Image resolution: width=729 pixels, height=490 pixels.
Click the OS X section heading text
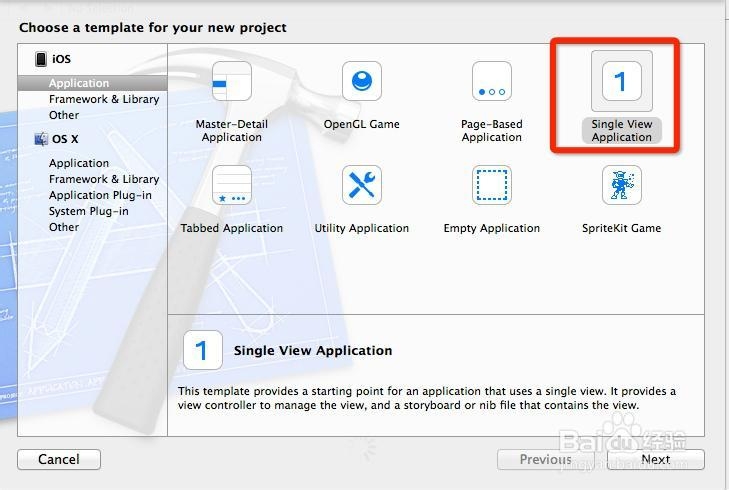tap(65, 139)
